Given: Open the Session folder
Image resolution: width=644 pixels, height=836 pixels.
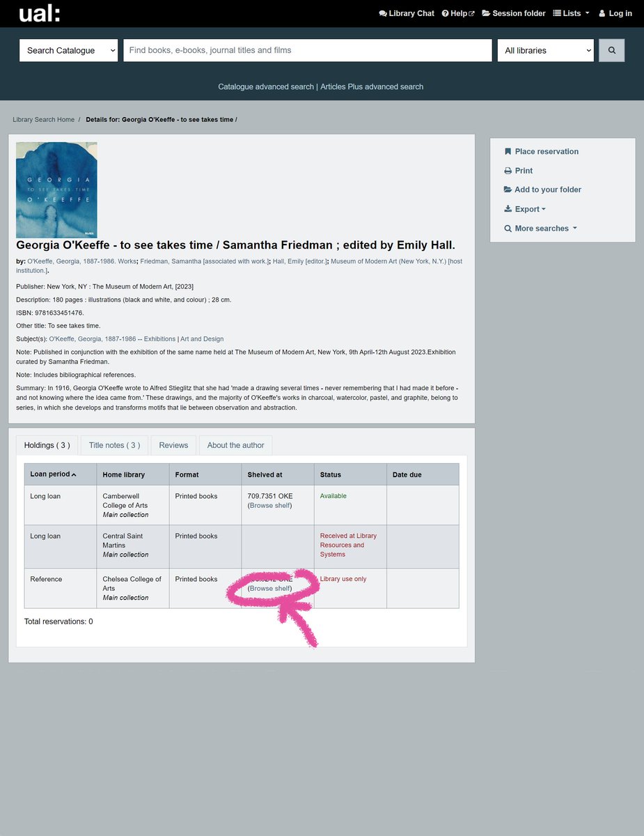Looking at the screenshot, I should point(514,13).
